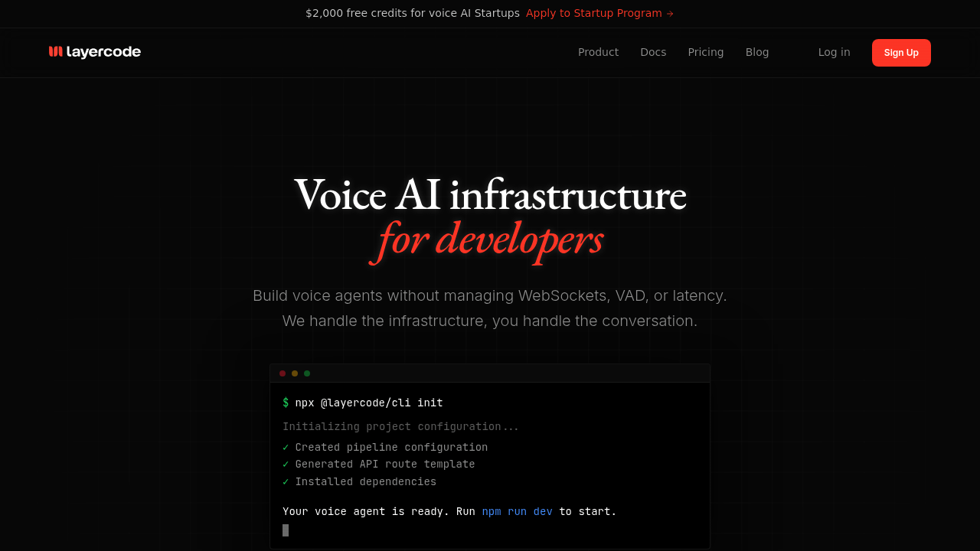Click the Sign Up button

click(x=901, y=52)
